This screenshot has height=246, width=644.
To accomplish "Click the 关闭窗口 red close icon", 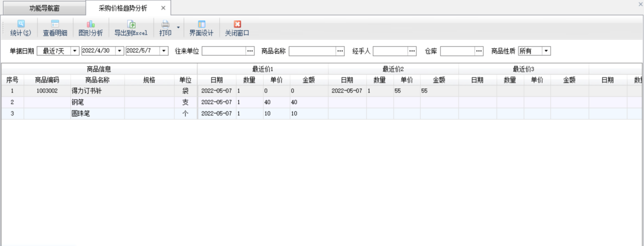I will pos(237,24).
